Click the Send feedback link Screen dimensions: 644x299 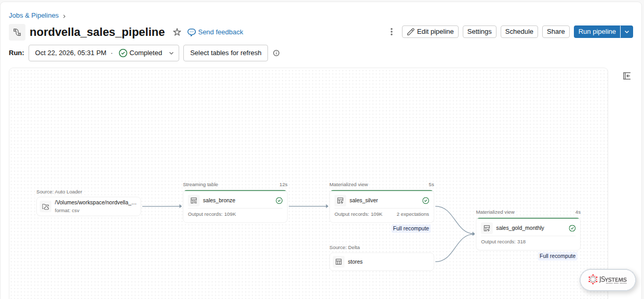tap(221, 32)
